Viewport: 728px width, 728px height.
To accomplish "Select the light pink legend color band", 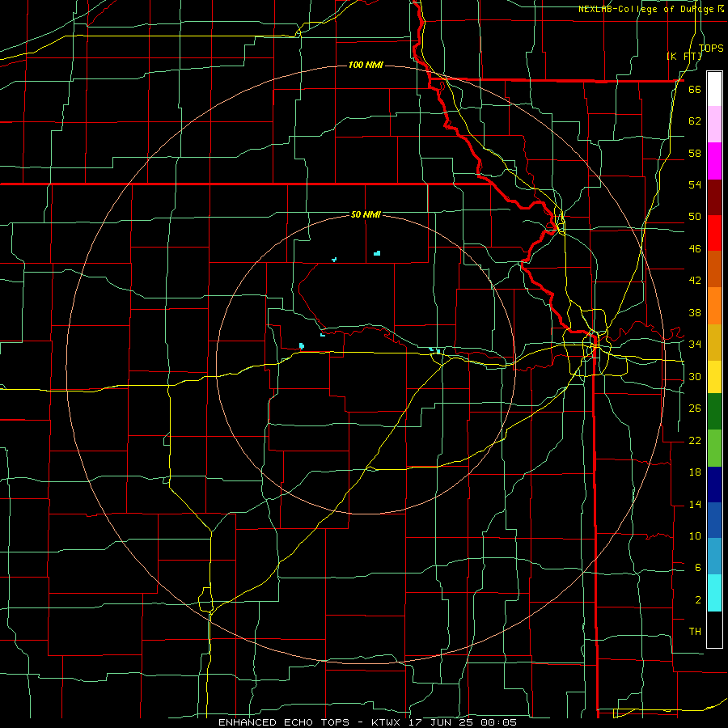I will (x=714, y=124).
